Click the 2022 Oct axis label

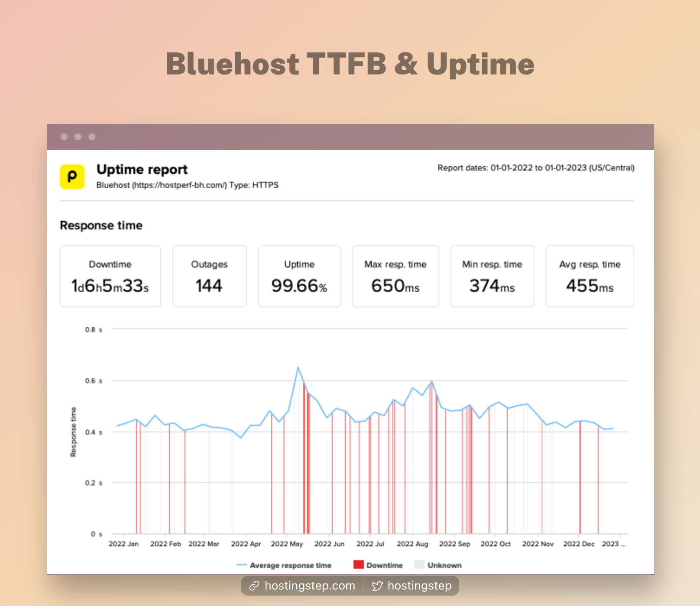click(496, 544)
